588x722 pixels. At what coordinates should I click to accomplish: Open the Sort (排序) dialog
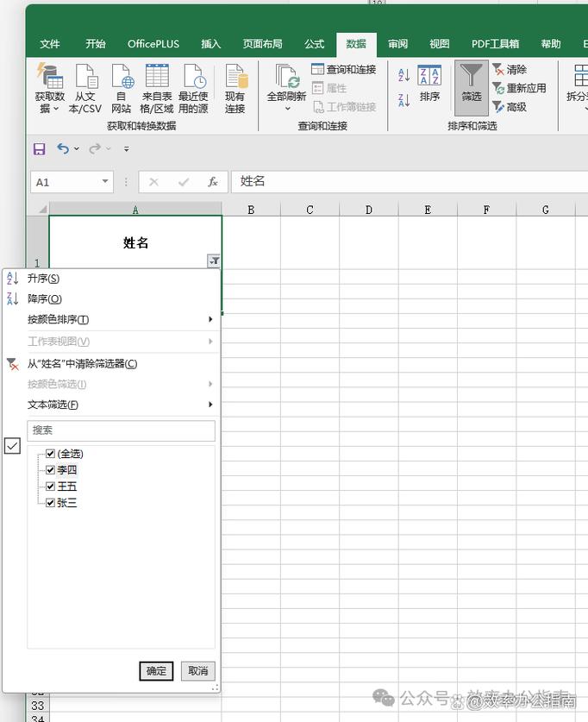[429, 84]
